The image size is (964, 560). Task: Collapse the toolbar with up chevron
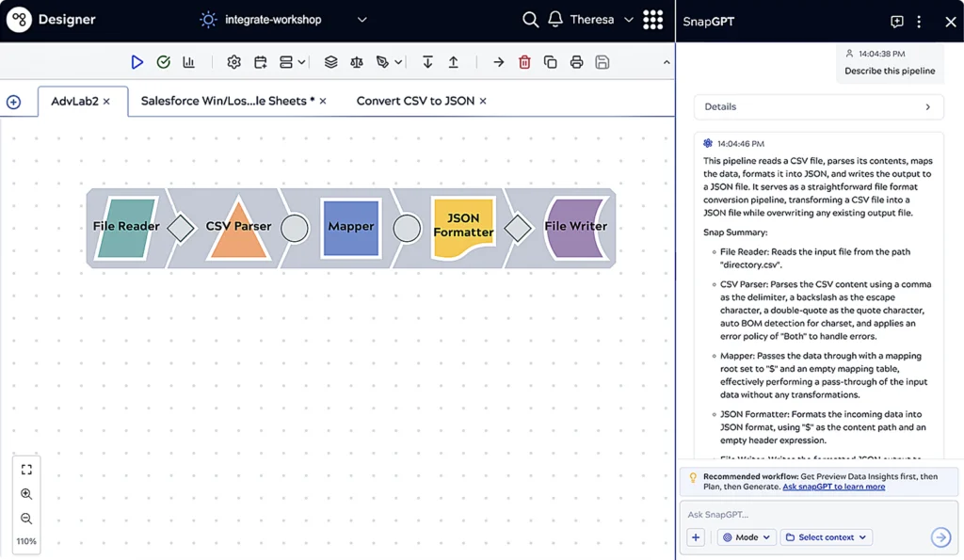coord(667,62)
